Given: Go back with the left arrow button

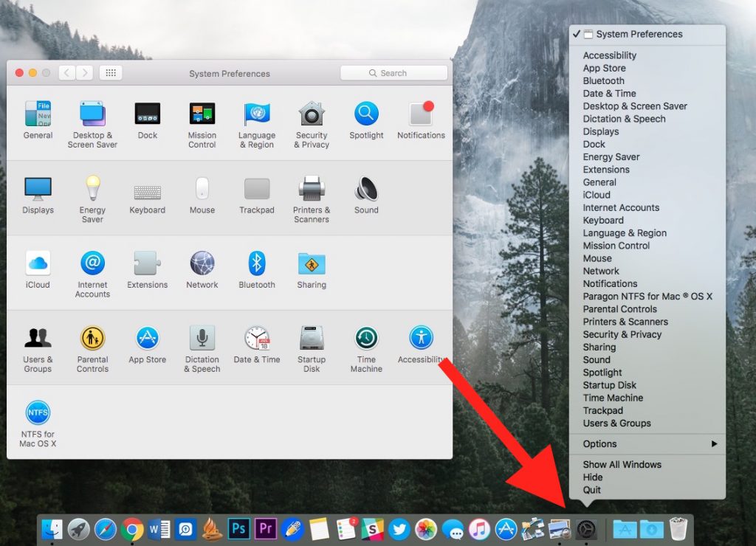Looking at the screenshot, I should coord(67,73).
